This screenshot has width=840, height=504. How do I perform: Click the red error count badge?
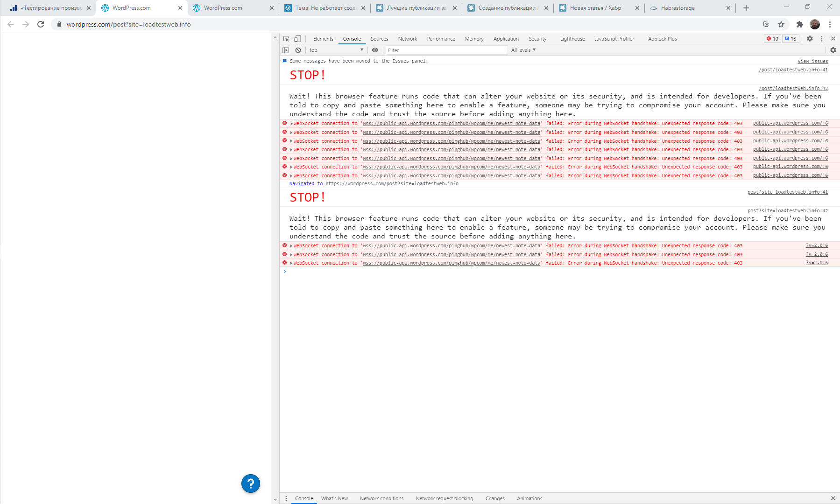[773, 39]
